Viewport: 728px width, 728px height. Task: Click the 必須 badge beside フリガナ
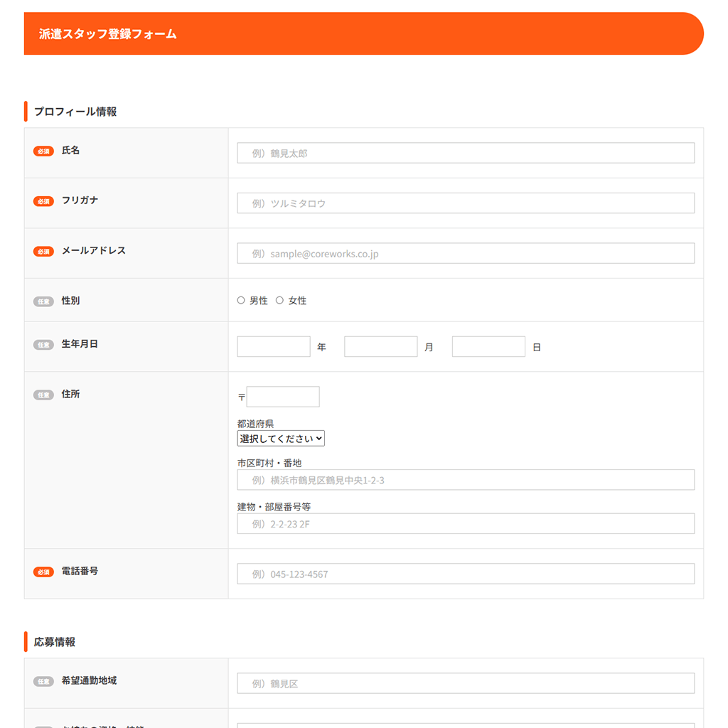click(43, 201)
